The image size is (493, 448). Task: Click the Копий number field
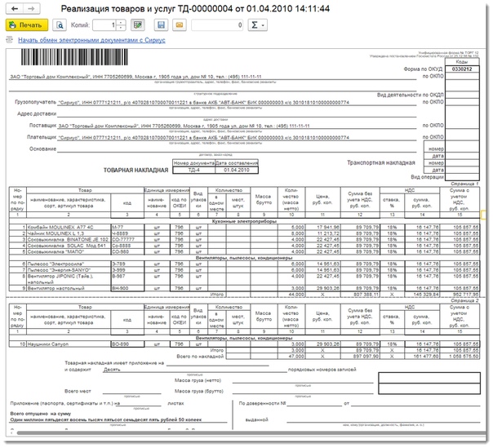(104, 25)
